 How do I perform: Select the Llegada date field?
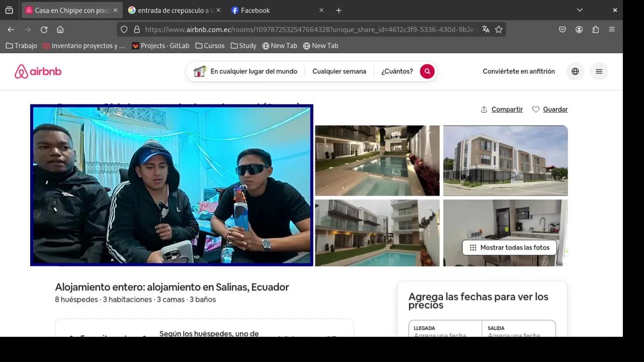(445, 329)
